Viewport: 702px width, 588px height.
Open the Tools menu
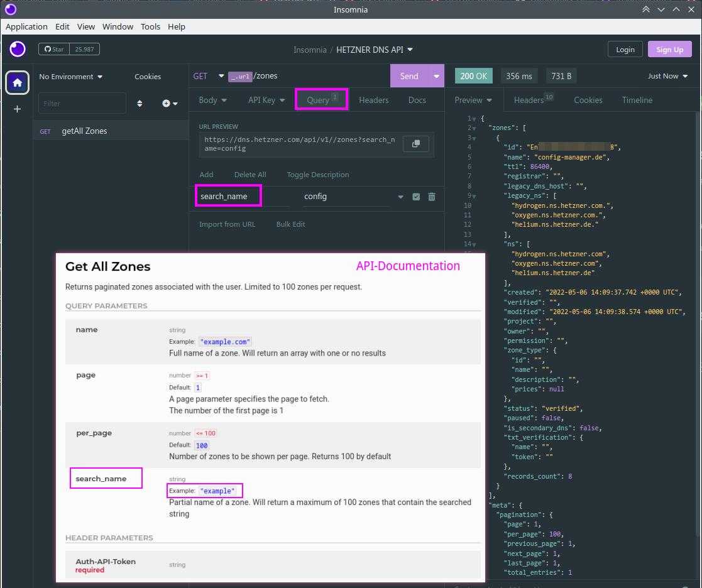click(x=150, y=26)
